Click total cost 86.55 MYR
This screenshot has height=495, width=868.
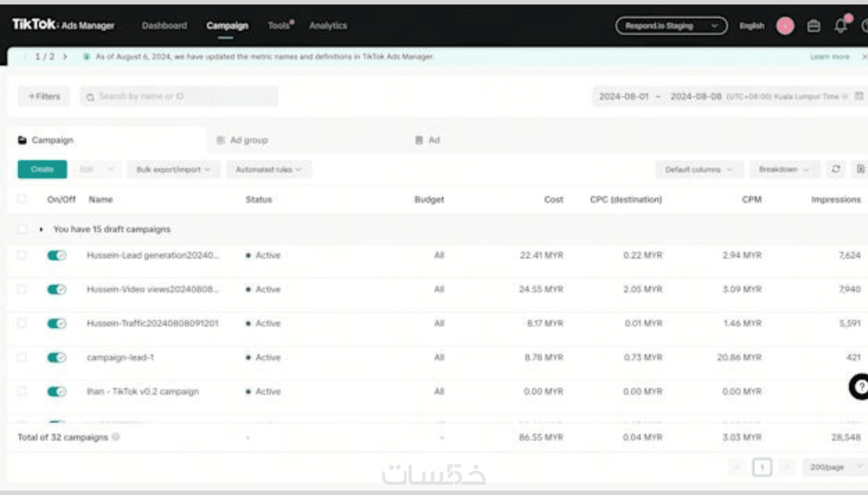pos(541,437)
